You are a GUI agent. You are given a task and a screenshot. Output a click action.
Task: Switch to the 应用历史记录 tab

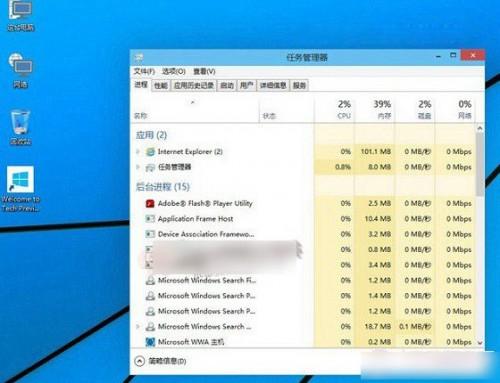coord(194,86)
